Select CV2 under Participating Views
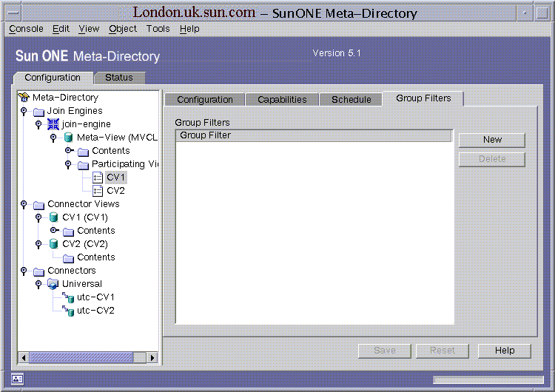Viewport: 555px width, 392px height. pos(115,191)
